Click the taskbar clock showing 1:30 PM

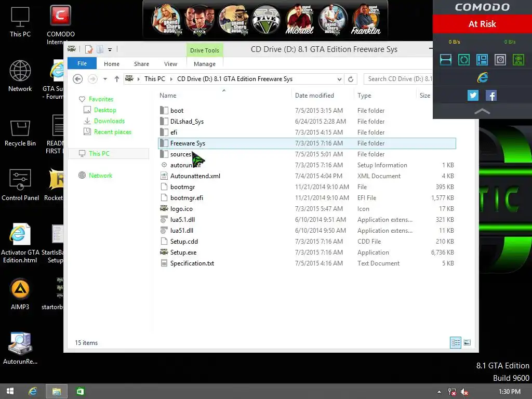tap(510, 392)
